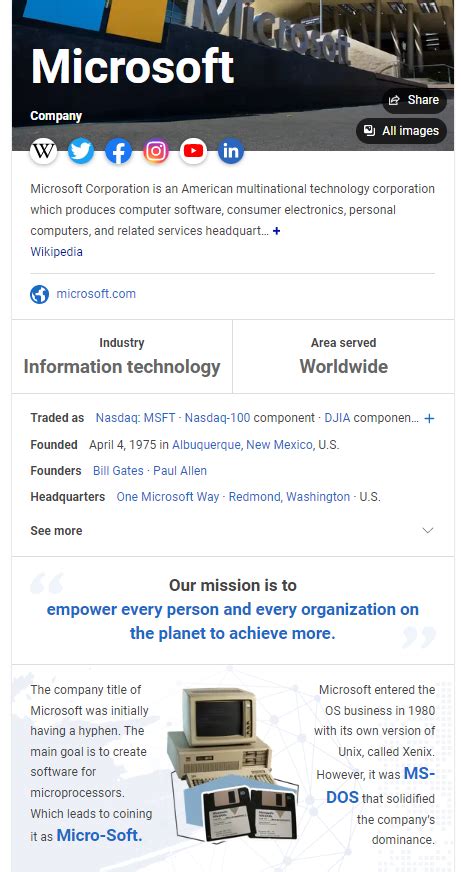Open Microsoft's Facebook page icon

pyautogui.click(x=118, y=151)
